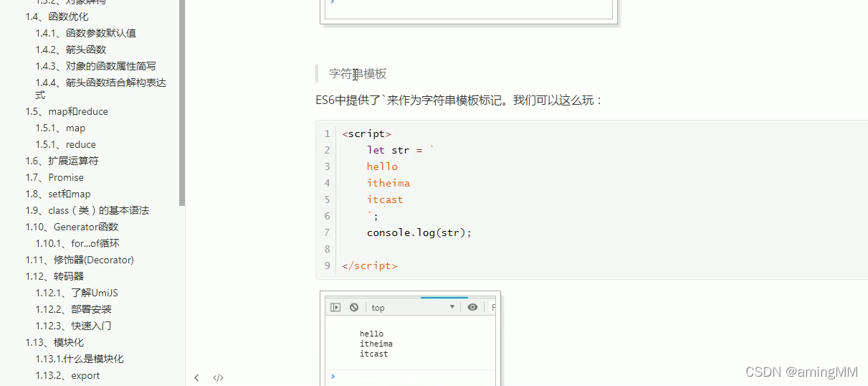The image size is (868, 386).
Task: Jump to 1.10、Generator函数
Action: point(72,227)
